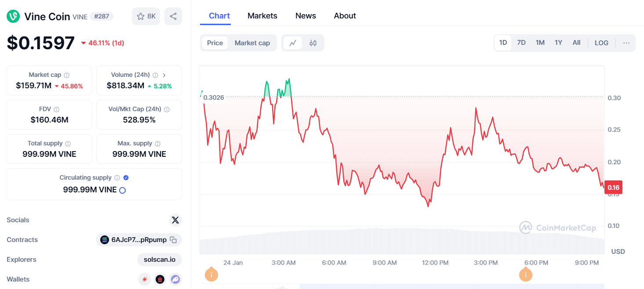Select the 7D time range
Image resolution: width=644 pixels, height=289 pixels.
pos(521,43)
